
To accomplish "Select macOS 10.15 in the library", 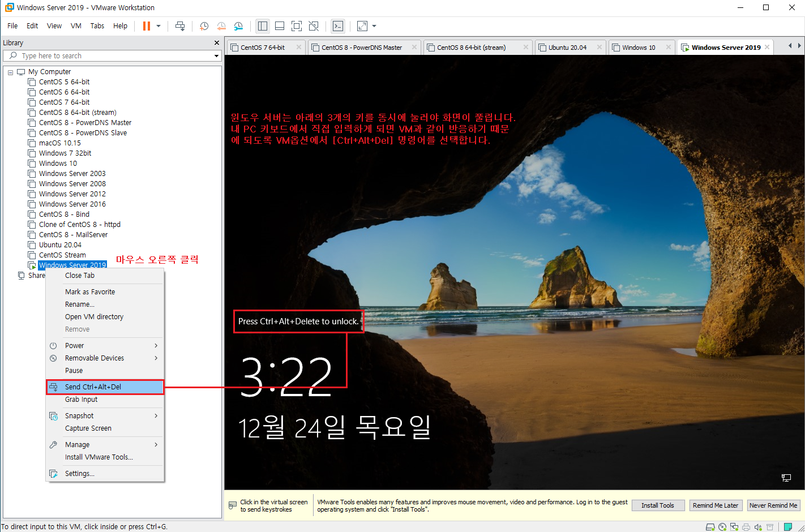I will [x=59, y=143].
